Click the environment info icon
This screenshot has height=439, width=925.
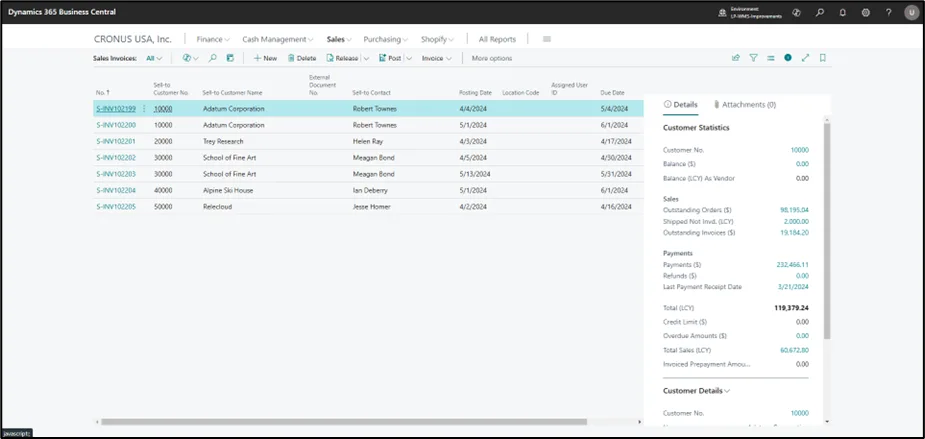[722, 12]
